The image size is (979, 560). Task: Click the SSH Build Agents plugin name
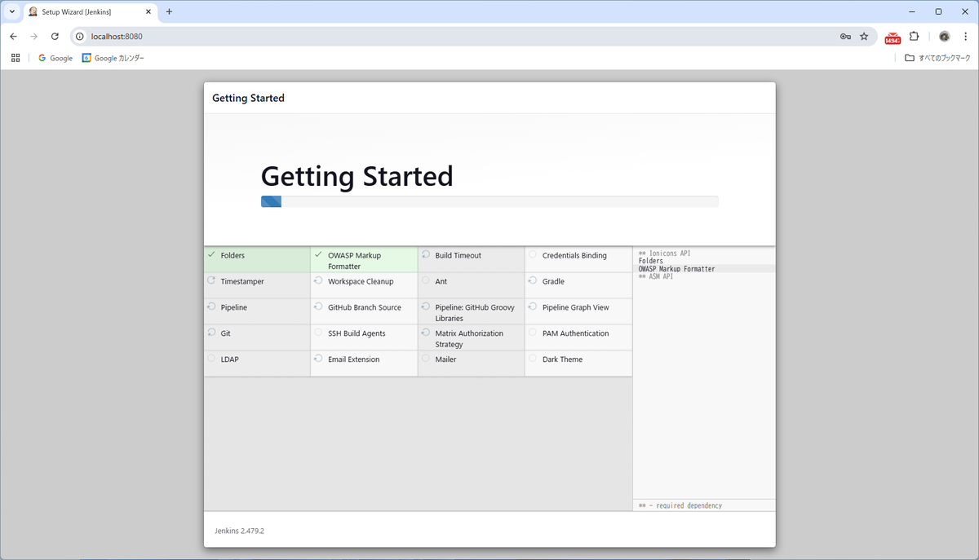(357, 333)
